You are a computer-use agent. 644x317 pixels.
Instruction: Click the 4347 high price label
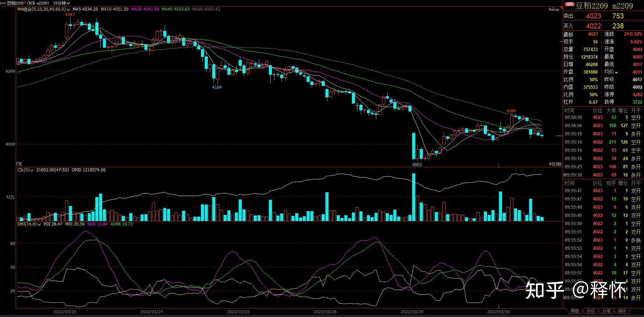point(70,15)
